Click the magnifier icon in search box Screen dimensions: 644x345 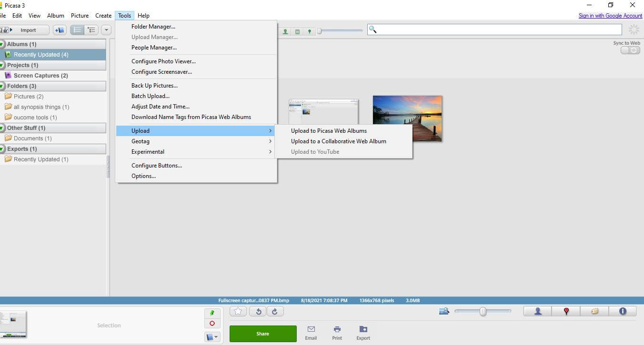coord(373,30)
